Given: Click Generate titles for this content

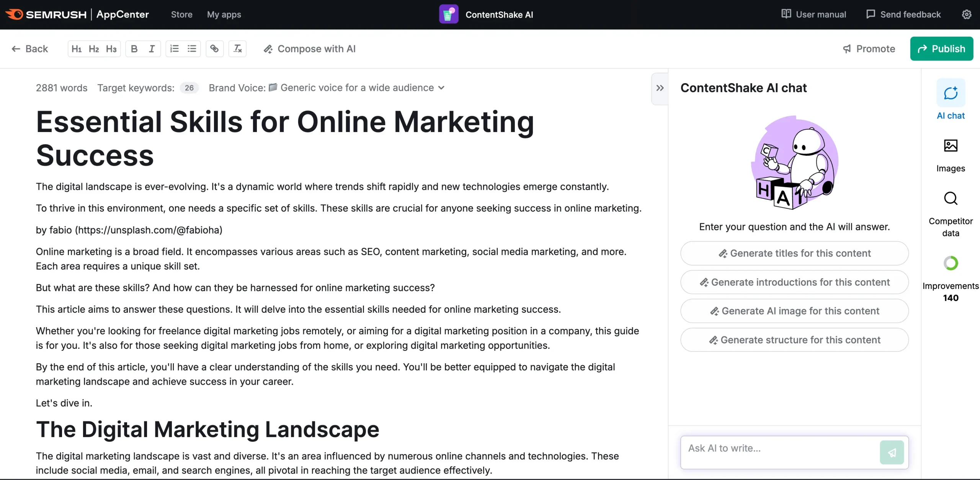Looking at the screenshot, I should click(x=794, y=253).
